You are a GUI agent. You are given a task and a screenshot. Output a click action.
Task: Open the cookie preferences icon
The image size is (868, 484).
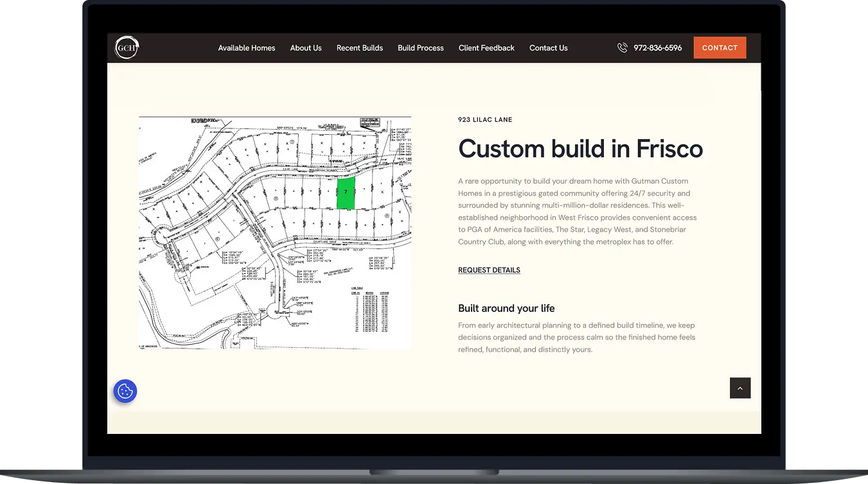click(x=125, y=391)
